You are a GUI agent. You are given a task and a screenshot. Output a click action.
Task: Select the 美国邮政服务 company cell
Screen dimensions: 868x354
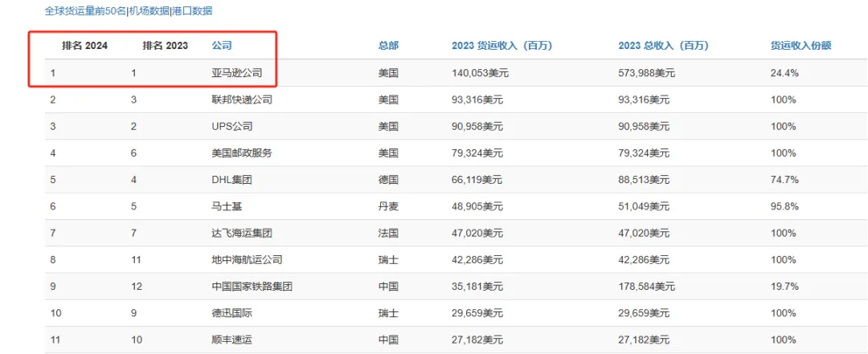click(242, 153)
